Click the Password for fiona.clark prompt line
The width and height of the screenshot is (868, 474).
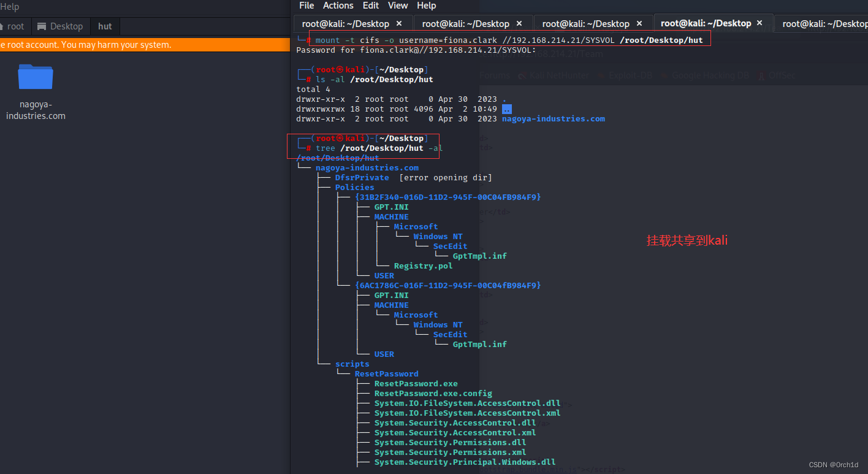(416, 50)
